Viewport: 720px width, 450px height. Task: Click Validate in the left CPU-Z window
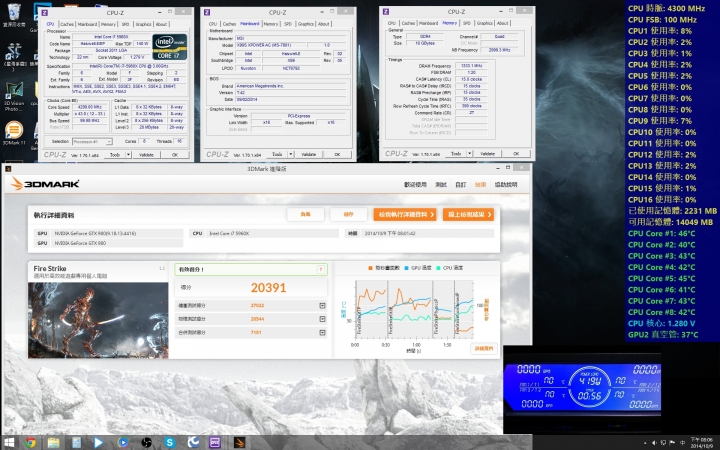click(x=146, y=155)
